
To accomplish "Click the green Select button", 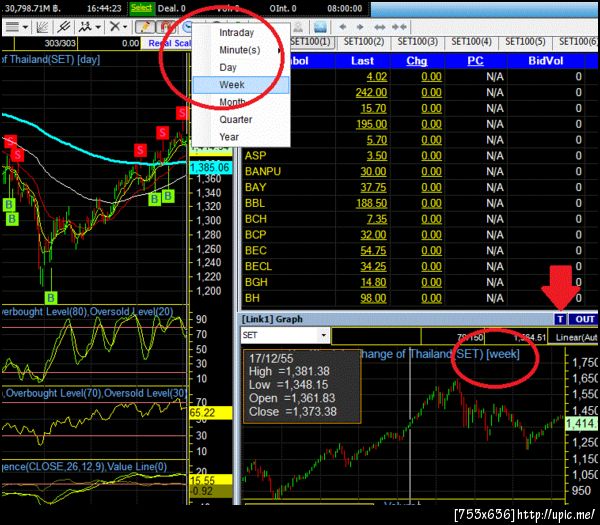I will (x=142, y=8).
